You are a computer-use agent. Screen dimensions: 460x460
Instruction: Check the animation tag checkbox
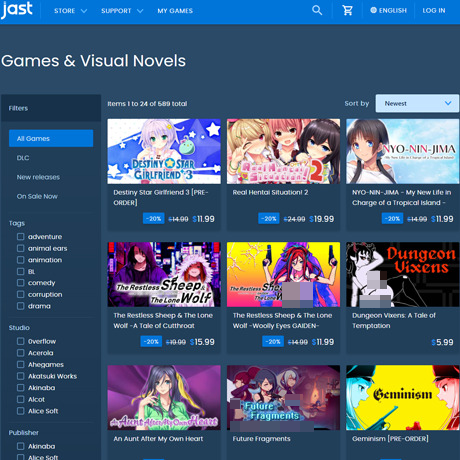click(x=21, y=260)
